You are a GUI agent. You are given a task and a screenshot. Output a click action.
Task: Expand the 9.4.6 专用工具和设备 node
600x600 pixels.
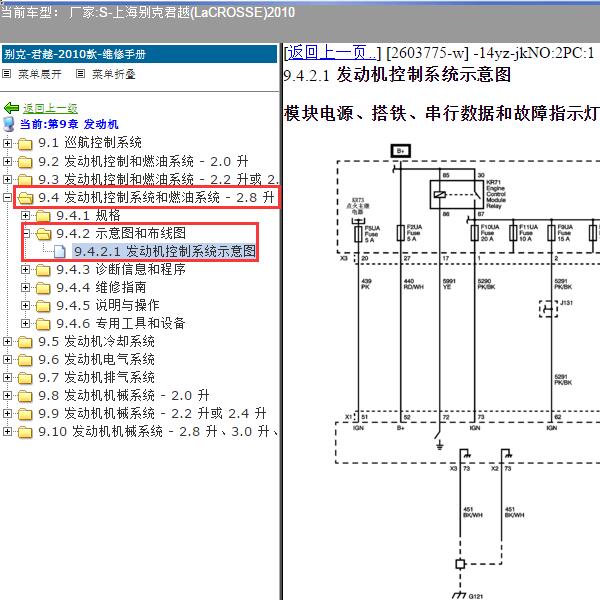(25, 323)
